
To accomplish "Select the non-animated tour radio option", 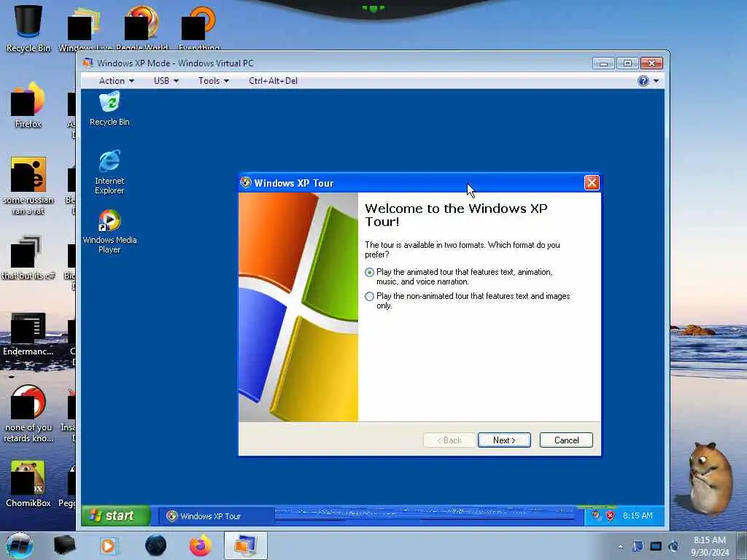I will pos(369,296).
